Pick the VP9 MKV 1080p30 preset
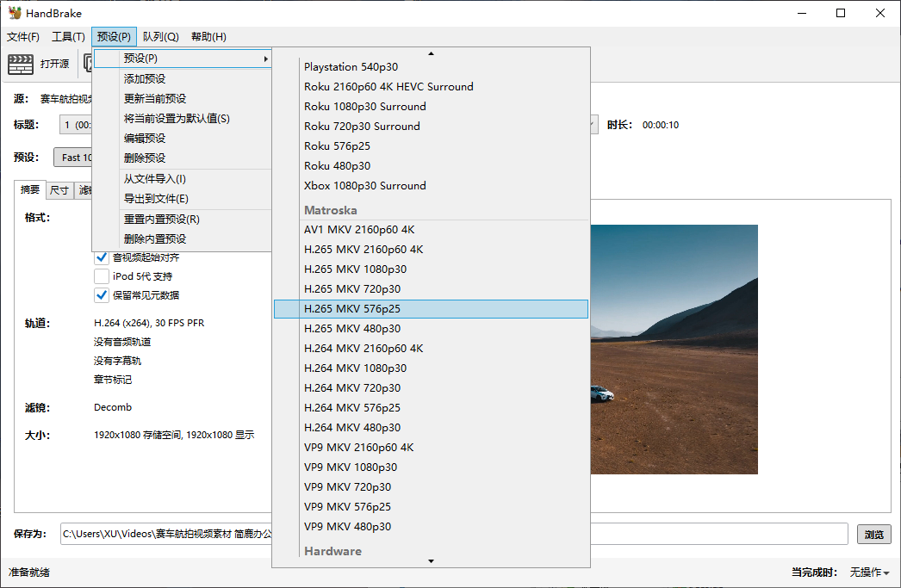 (x=351, y=467)
